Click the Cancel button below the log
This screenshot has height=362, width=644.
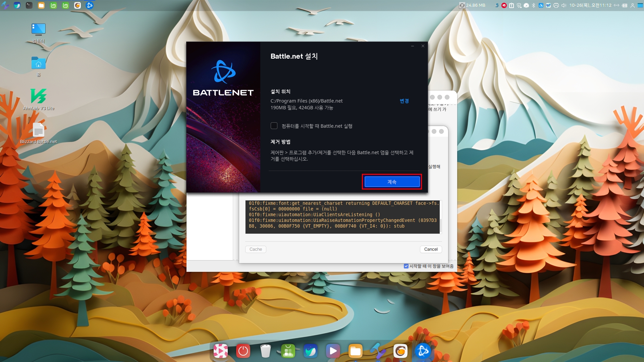(x=431, y=249)
